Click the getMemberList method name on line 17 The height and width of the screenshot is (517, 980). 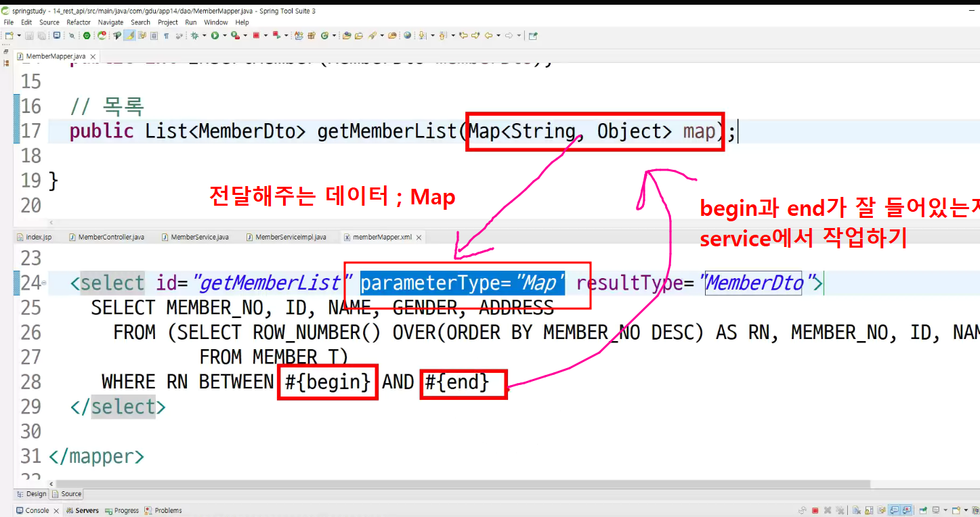387,131
